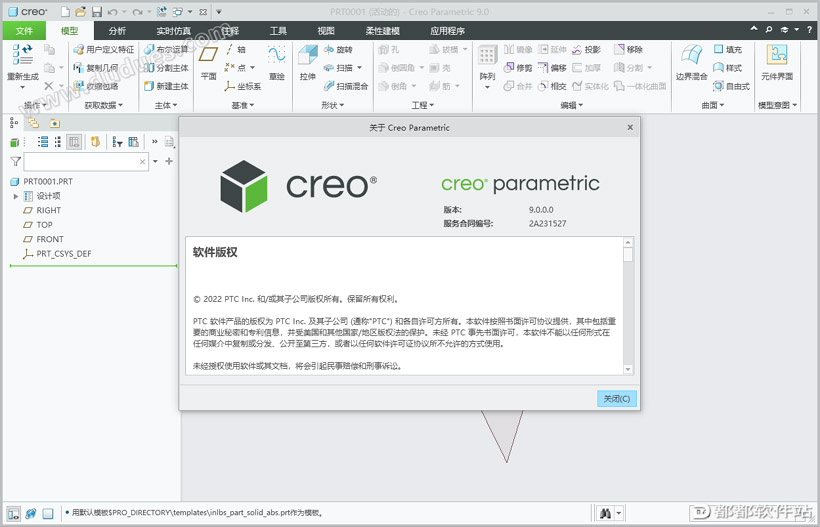Expand the 模型意图 group dropdown

click(x=777, y=105)
